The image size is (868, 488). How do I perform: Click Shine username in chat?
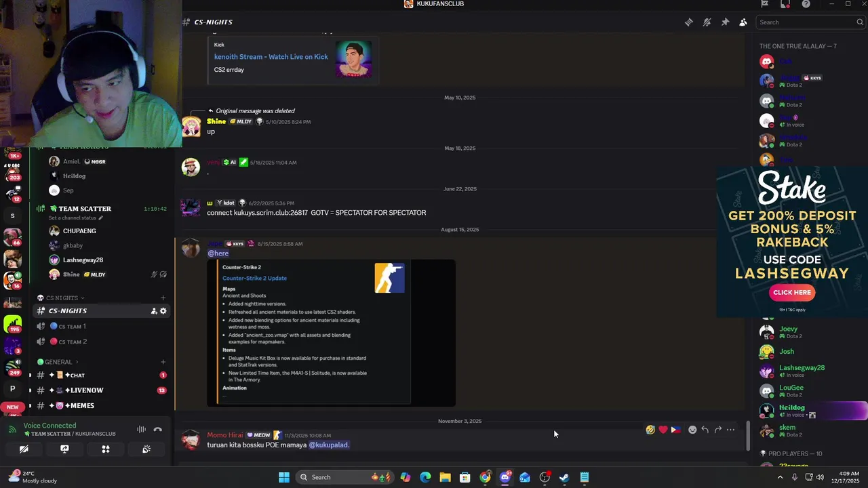pyautogui.click(x=216, y=122)
